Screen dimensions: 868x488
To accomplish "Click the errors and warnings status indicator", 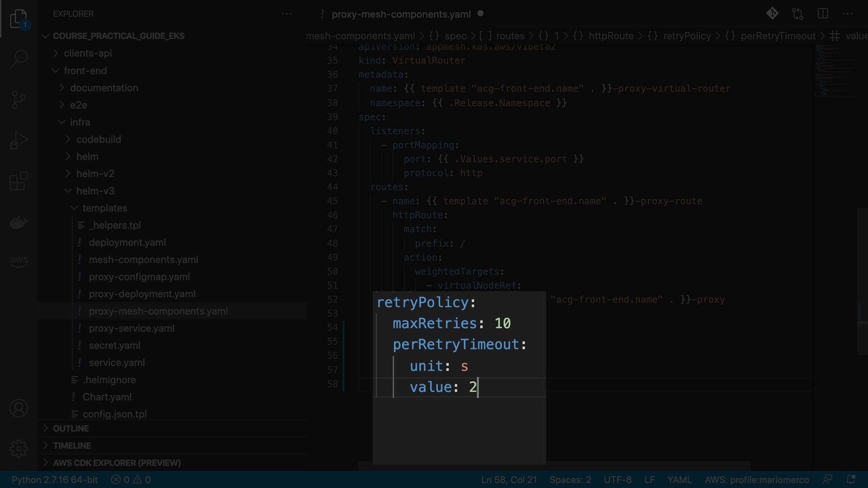I will (131, 480).
